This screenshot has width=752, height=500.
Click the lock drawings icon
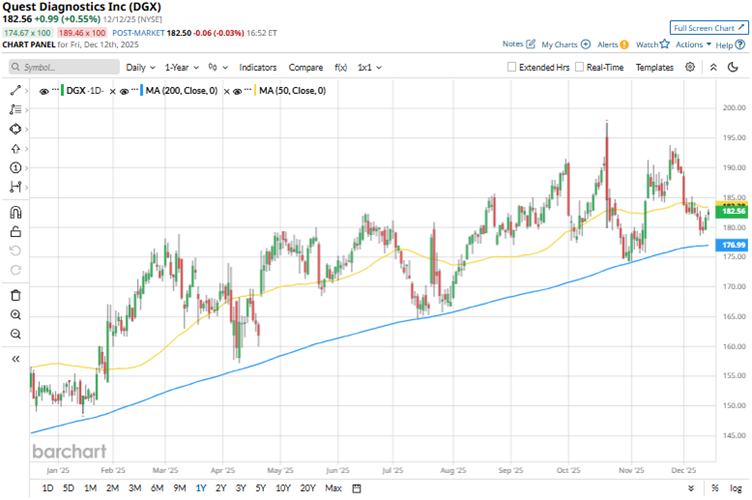click(x=15, y=232)
